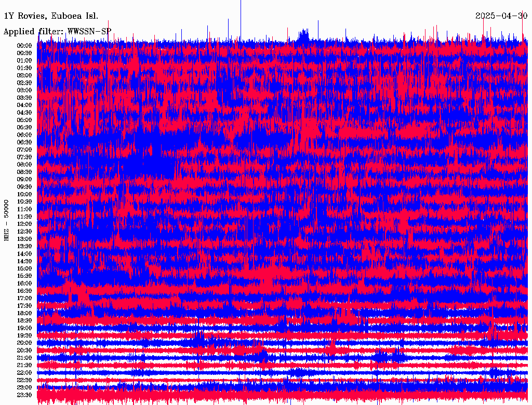Click the 16:30 time label
532x405 pixels.
pos(24,291)
